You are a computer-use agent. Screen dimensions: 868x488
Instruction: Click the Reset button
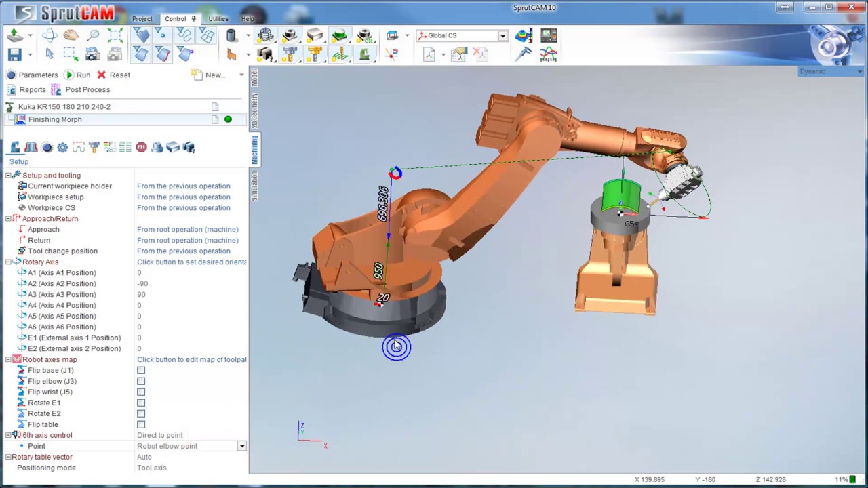click(x=113, y=75)
